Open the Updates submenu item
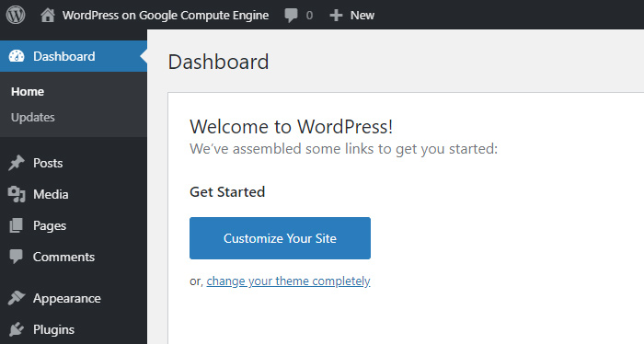The image size is (644, 344). tap(33, 118)
